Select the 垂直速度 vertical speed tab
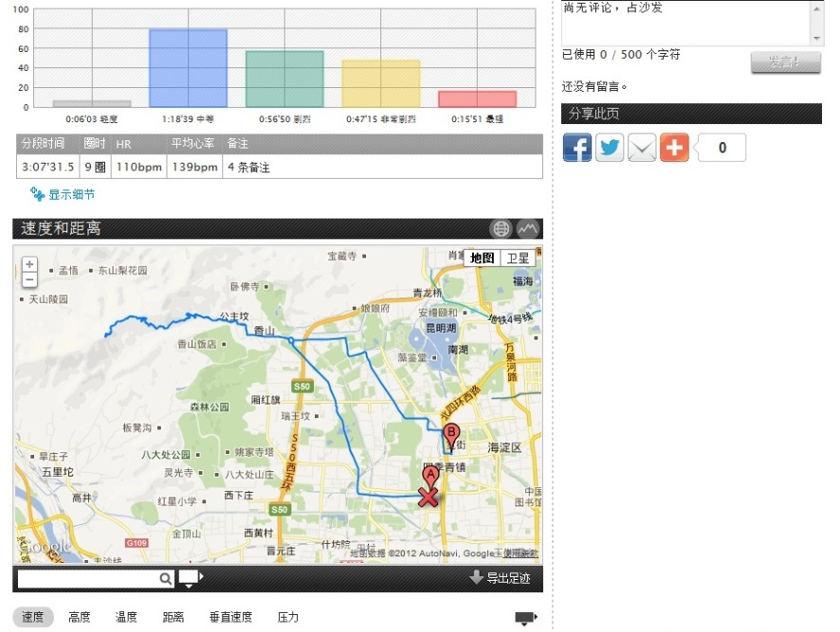Viewport: 840px width, 632px height. [230, 618]
